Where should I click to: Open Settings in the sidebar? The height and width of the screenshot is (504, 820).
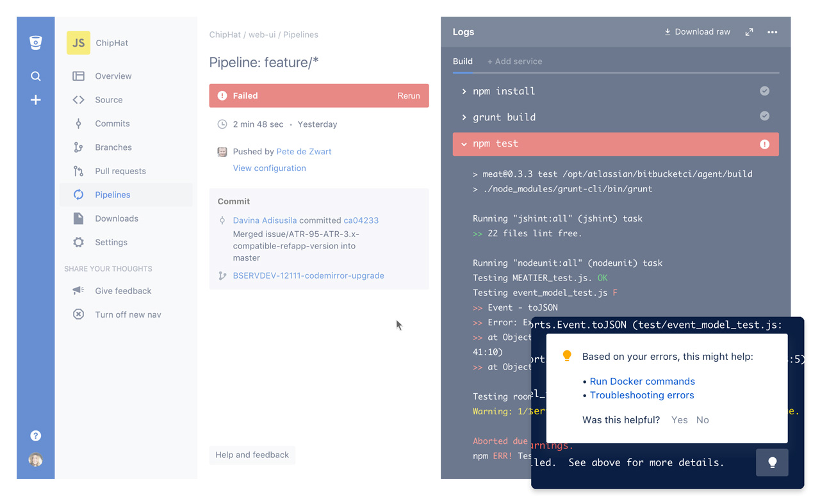(111, 242)
